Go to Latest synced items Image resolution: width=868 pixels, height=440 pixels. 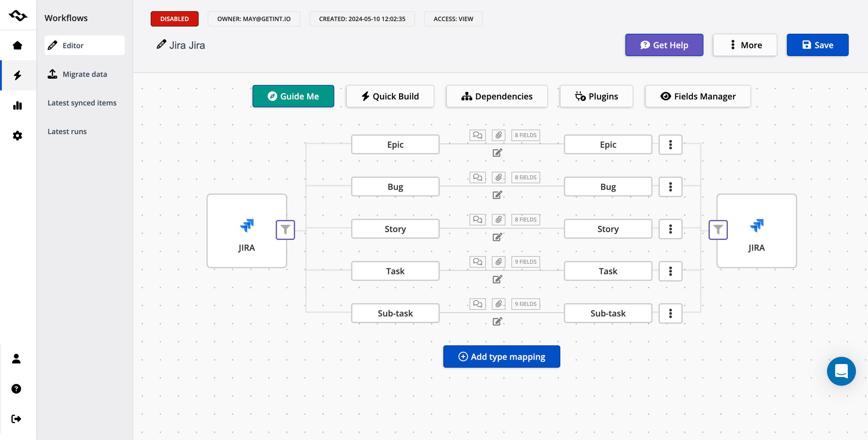(82, 103)
